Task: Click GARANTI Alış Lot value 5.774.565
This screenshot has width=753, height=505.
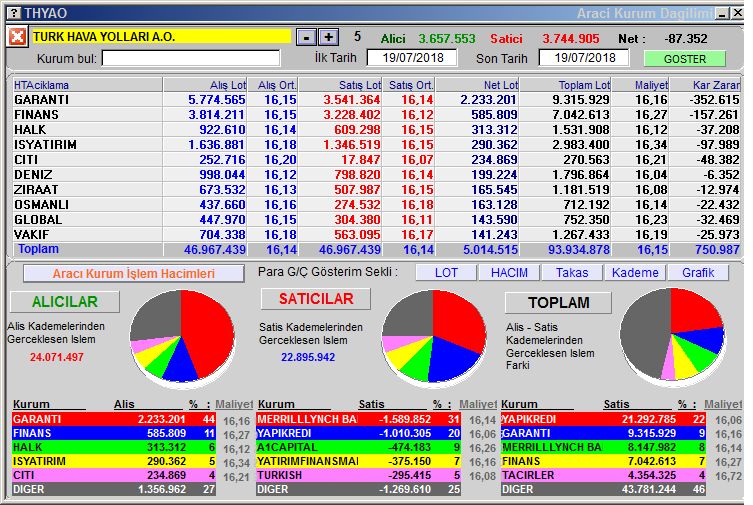Action: (x=217, y=100)
